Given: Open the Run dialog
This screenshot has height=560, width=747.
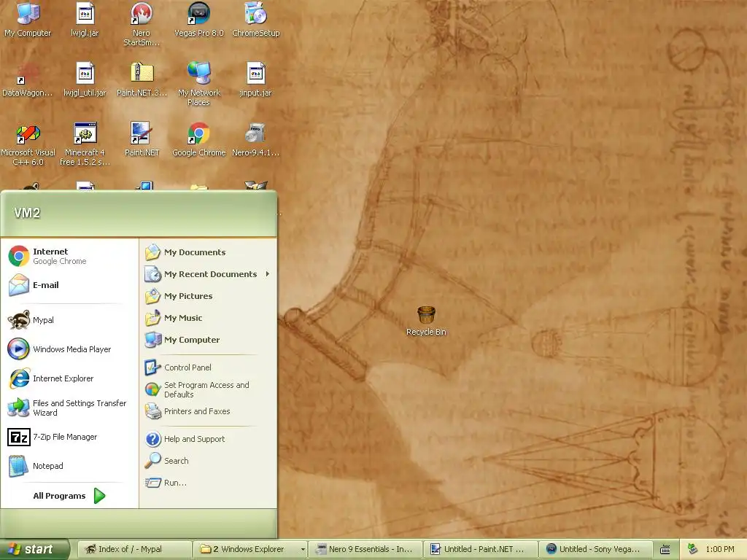Looking at the screenshot, I should 208,483.
